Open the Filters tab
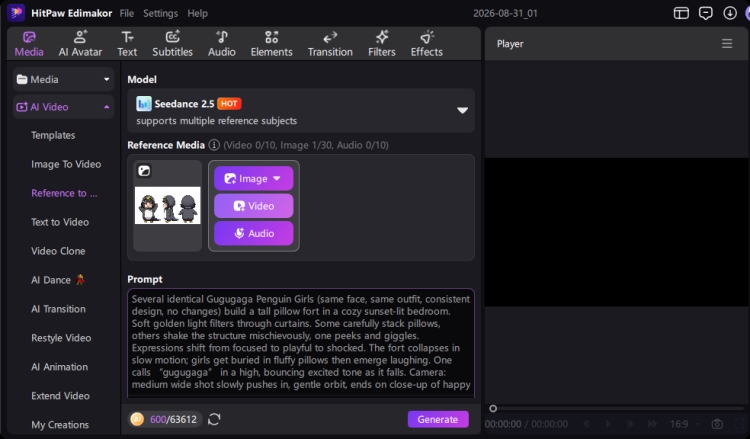 click(382, 44)
